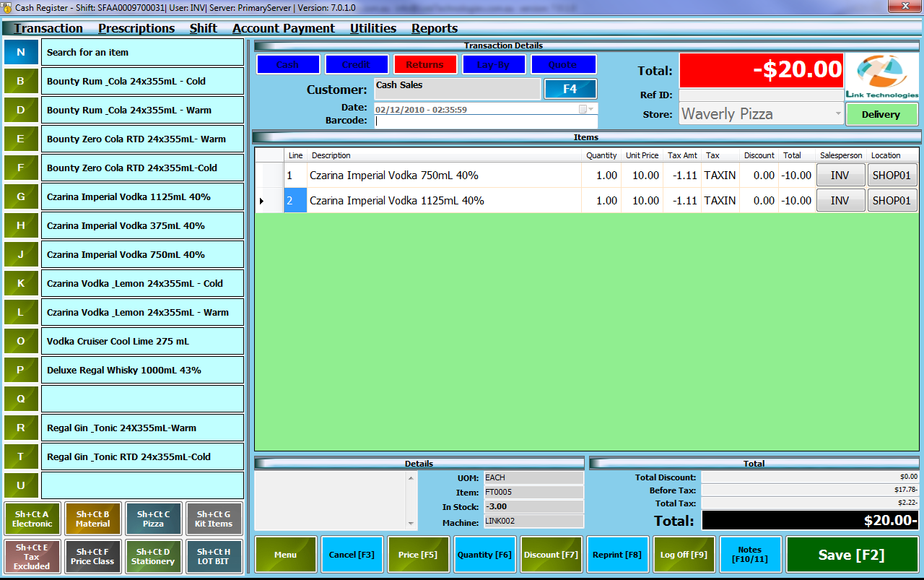Save the transaction with Save [F2]
924x580 pixels.
852,555
